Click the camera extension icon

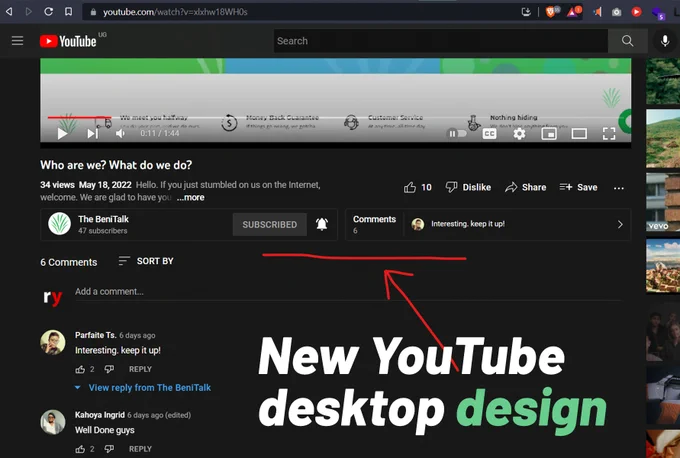(616, 12)
